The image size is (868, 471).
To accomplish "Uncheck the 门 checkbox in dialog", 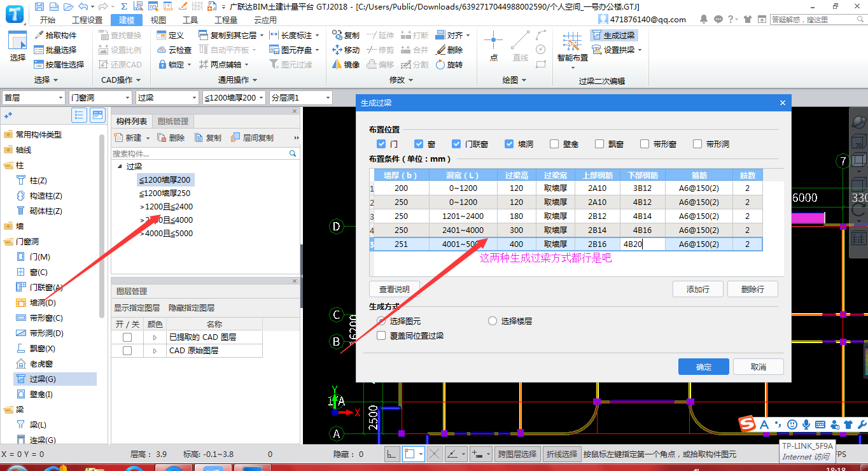I will (381, 144).
